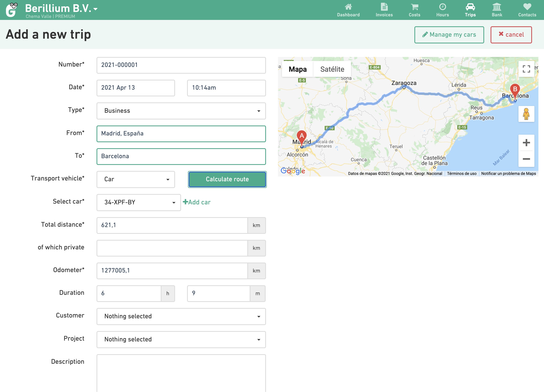Open Contacts heart icon

(527, 7)
